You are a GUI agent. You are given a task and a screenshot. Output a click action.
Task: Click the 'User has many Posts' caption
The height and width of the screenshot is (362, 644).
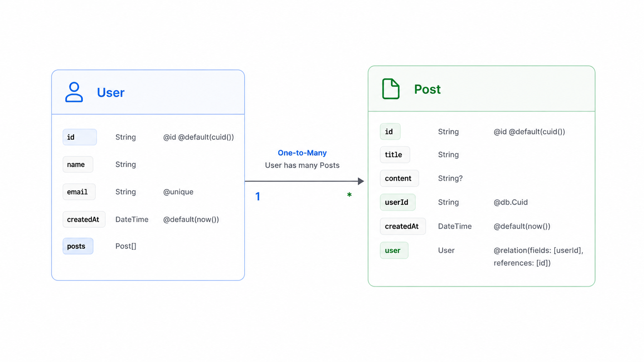point(302,165)
